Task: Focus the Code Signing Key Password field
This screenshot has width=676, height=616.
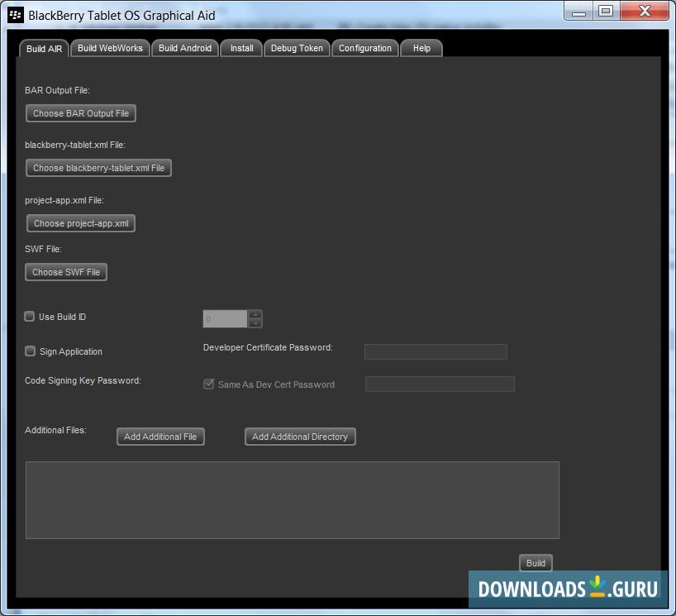Action: coord(440,384)
